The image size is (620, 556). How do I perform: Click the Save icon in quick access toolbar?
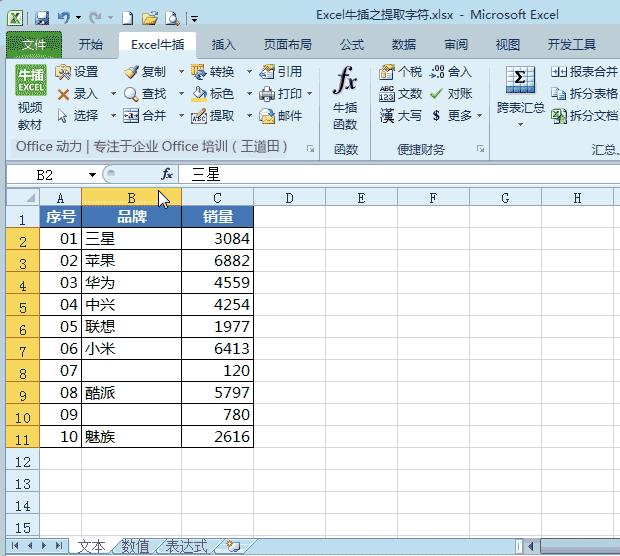tap(42, 18)
